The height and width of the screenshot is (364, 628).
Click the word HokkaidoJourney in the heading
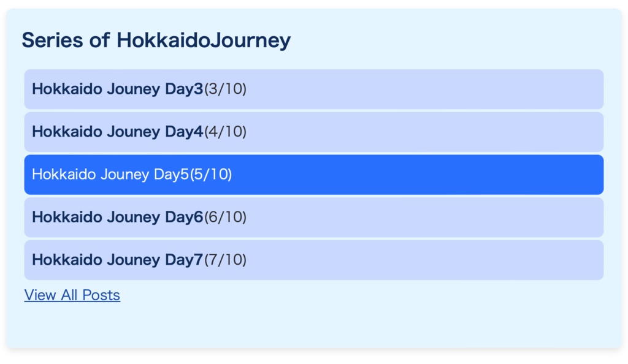(x=204, y=40)
